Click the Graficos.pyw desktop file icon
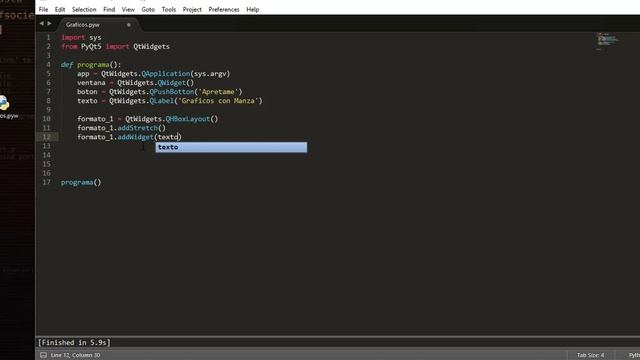The height and width of the screenshot is (360, 640). tap(5, 107)
